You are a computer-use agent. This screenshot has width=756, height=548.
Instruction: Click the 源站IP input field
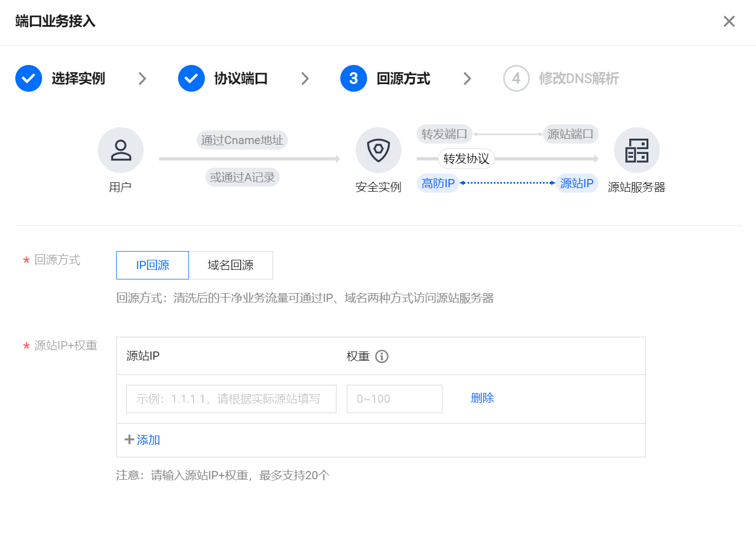pyautogui.click(x=231, y=399)
